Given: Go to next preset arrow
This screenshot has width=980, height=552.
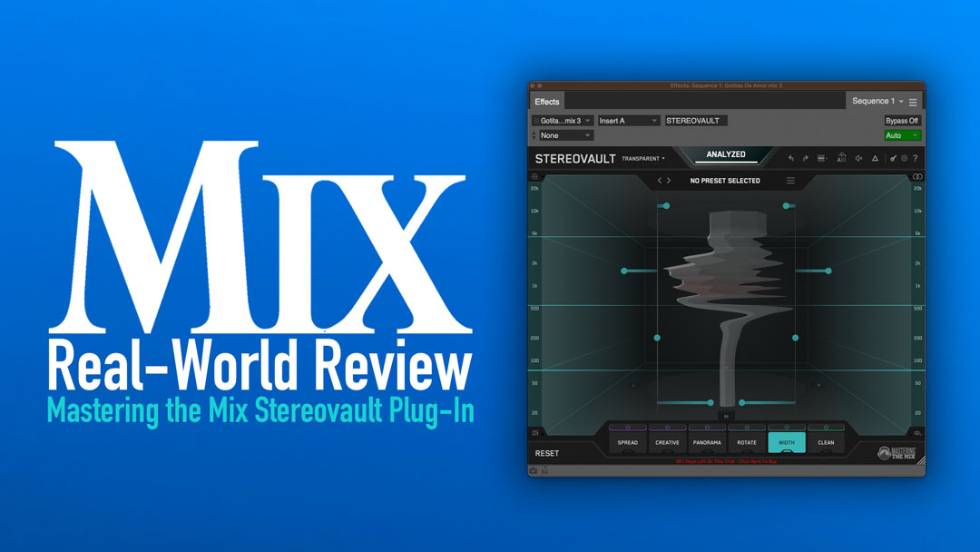Looking at the screenshot, I should 669,181.
